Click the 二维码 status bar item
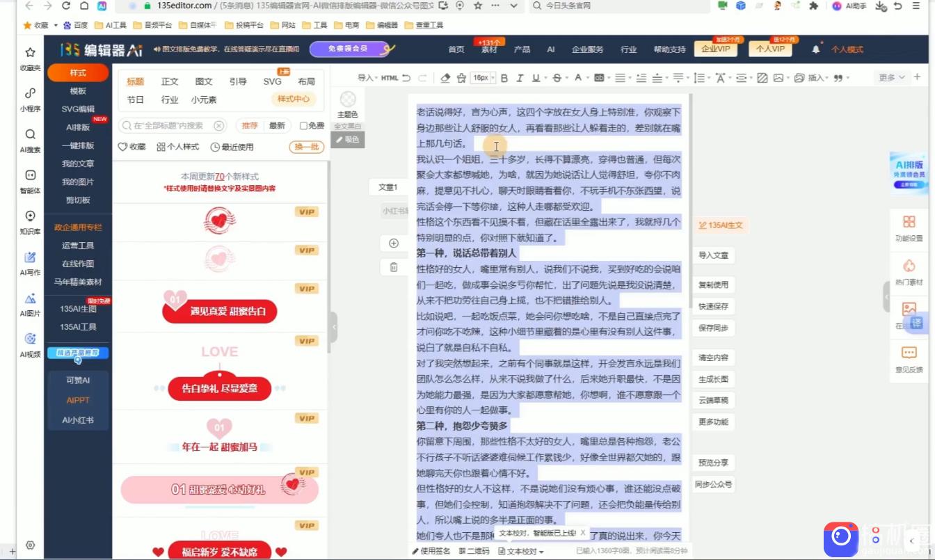935x560 pixels. click(x=474, y=552)
